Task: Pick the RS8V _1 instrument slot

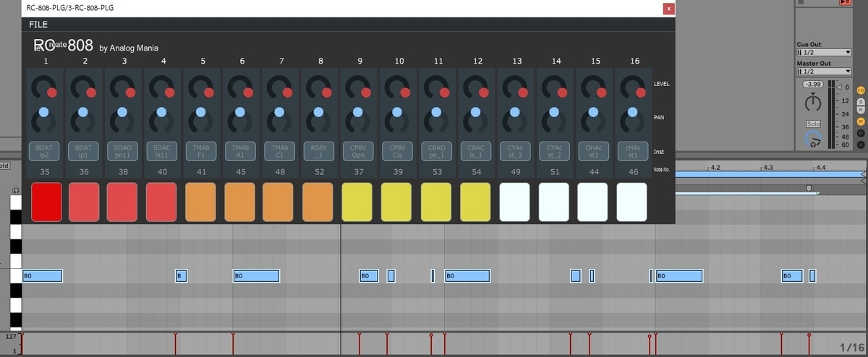Action: click(320, 150)
